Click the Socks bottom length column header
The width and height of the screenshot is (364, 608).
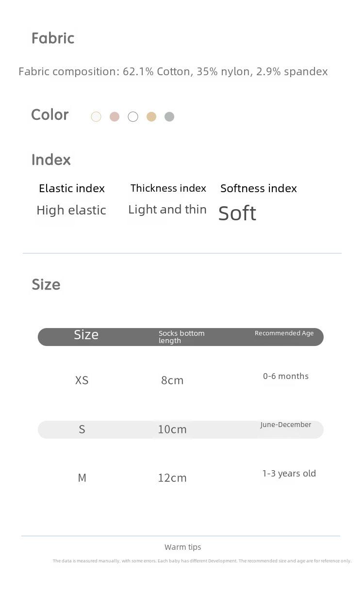tap(182, 337)
